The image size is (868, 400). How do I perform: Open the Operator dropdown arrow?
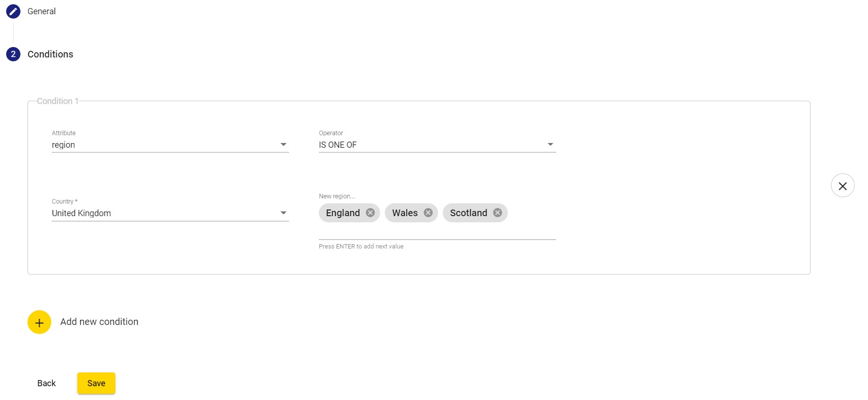pyautogui.click(x=551, y=144)
